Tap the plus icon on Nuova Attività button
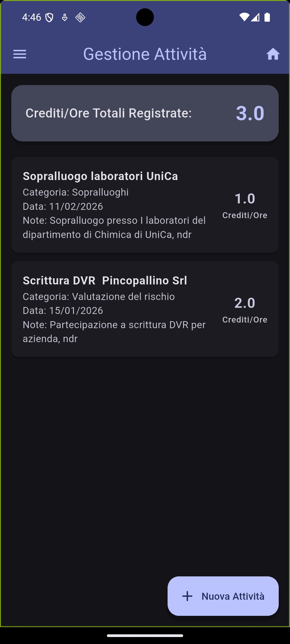Image resolution: width=290 pixels, height=644 pixels. pyautogui.click(x=187, y=597)
